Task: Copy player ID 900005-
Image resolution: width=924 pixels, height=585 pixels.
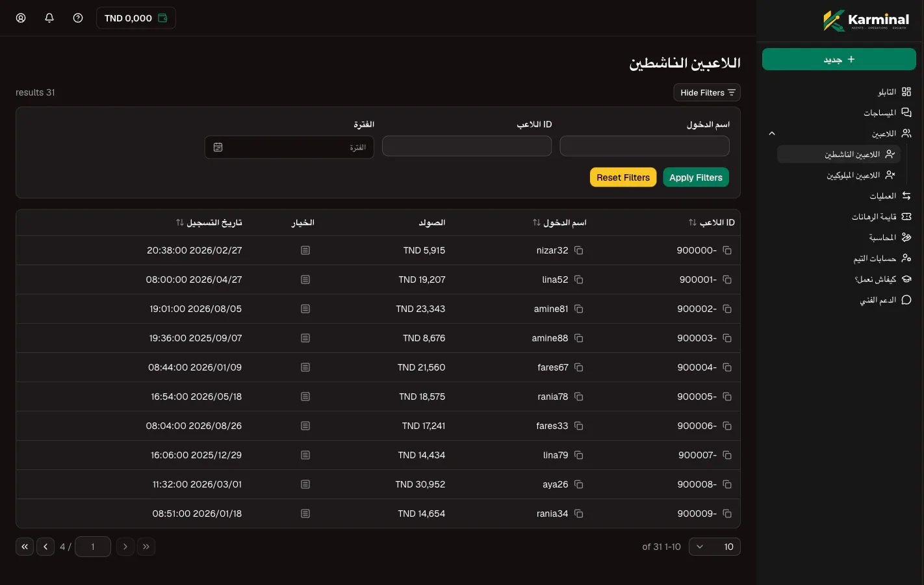Action: [x=727, y=396]
